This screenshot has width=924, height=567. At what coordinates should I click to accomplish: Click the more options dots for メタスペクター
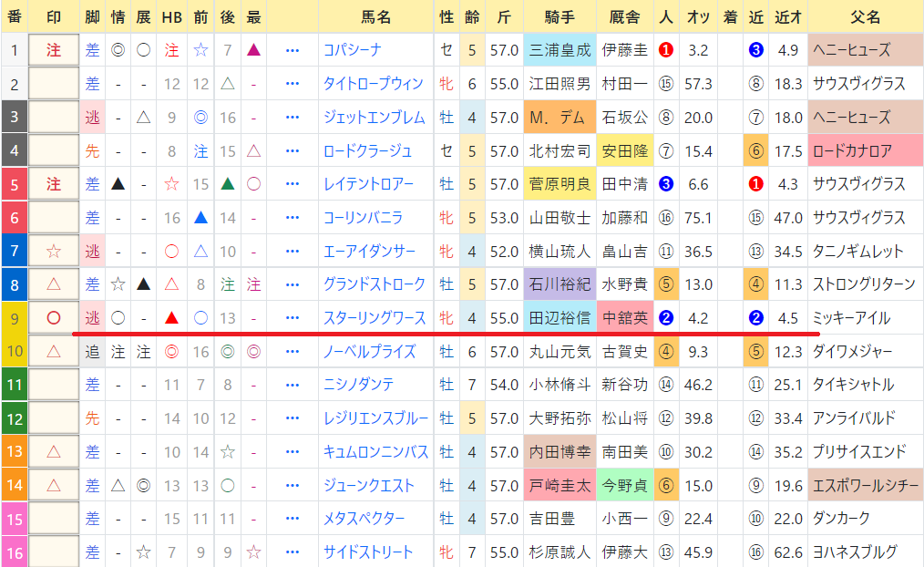point(293,520)
